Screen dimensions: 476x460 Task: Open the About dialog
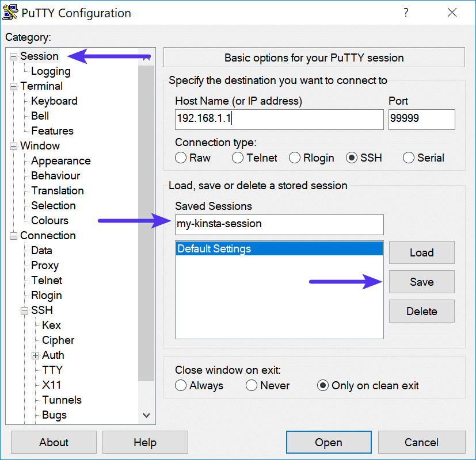(x=53, y=442)
